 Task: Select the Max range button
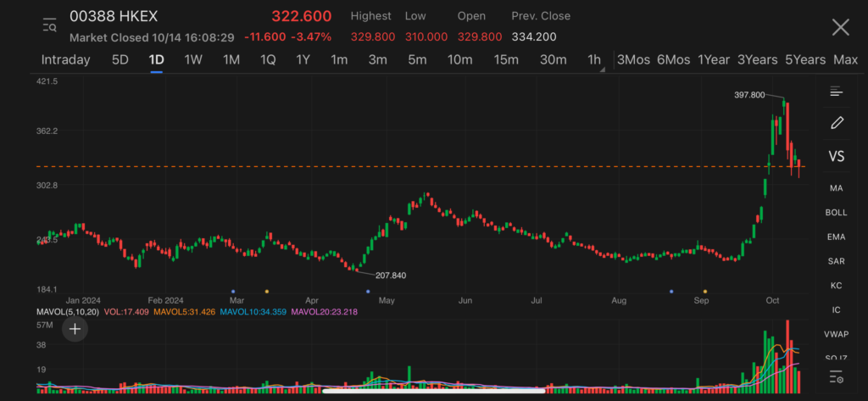tap(845, 59)
